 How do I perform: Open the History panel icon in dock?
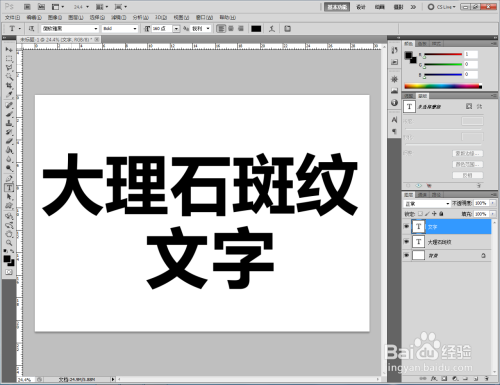click(394, 50)
